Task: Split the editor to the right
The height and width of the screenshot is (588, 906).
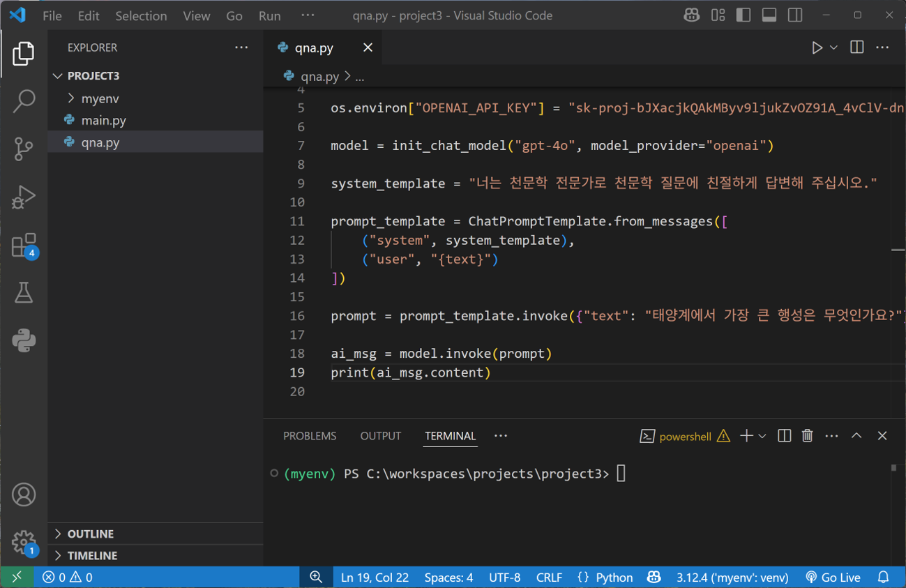Action: tap(857, 47)
